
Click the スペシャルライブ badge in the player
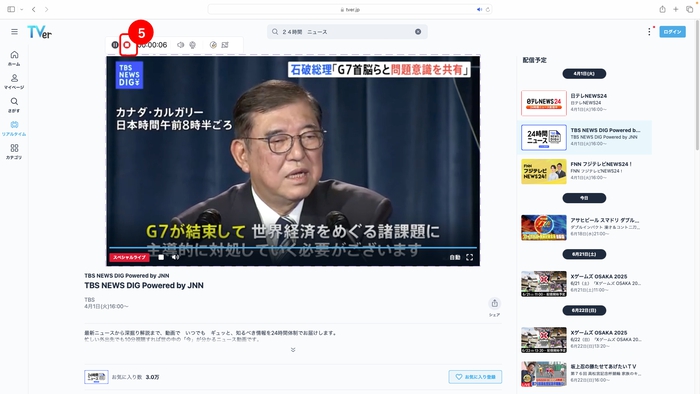pyautogui.click(x=129, y=257)
